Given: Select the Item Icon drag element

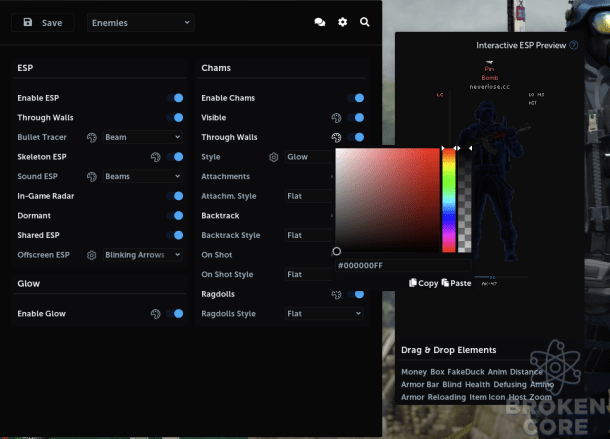Looking at the screenshot, I should (x=487, y=397).
